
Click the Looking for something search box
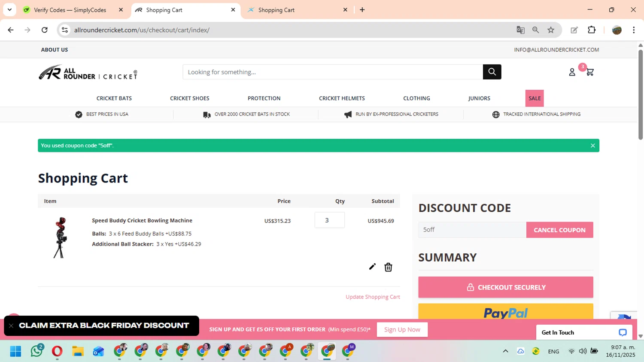point(333,72)
